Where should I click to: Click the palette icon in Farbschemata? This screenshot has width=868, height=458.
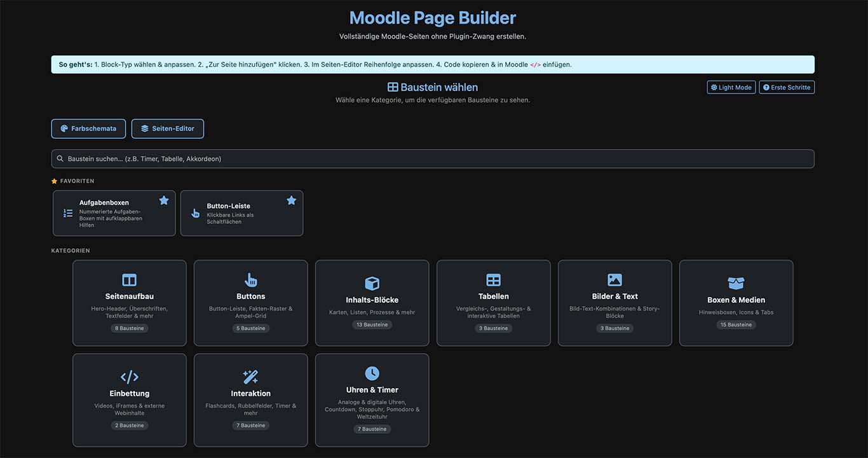(x=64, y=128)
